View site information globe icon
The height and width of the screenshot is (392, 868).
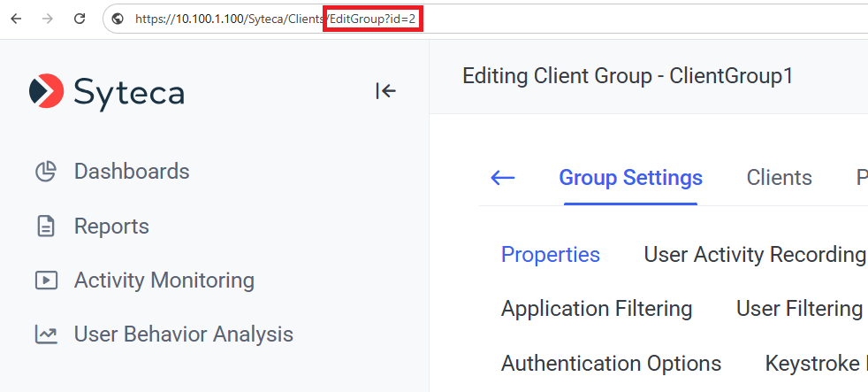tap(117, 19)
